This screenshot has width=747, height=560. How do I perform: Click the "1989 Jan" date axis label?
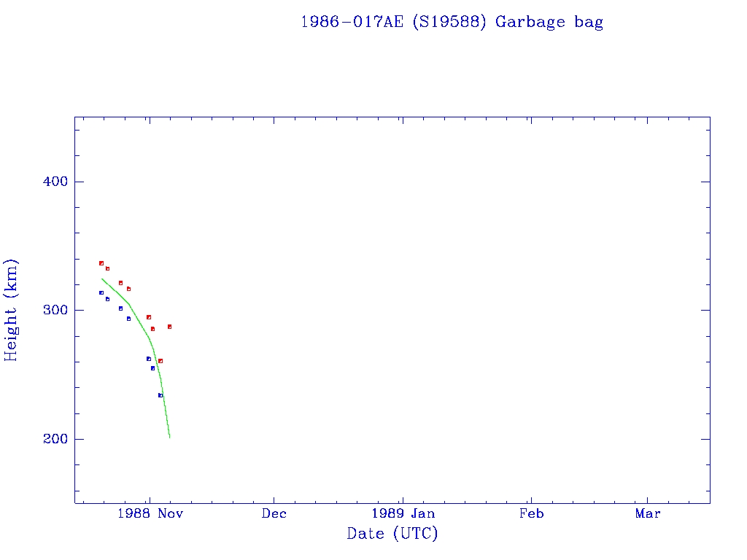pos(403,513)
